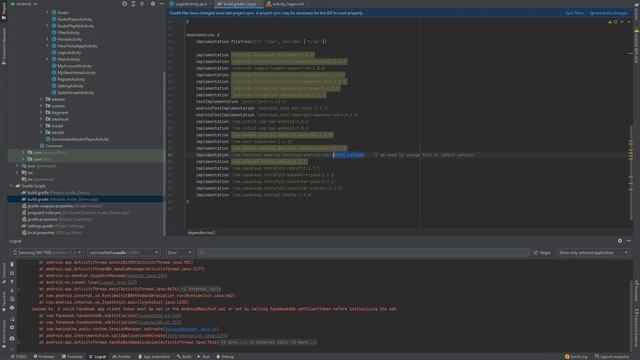Open the Project tool window on left edge
This screenshot has width=640, height=360.
(4, 11)
